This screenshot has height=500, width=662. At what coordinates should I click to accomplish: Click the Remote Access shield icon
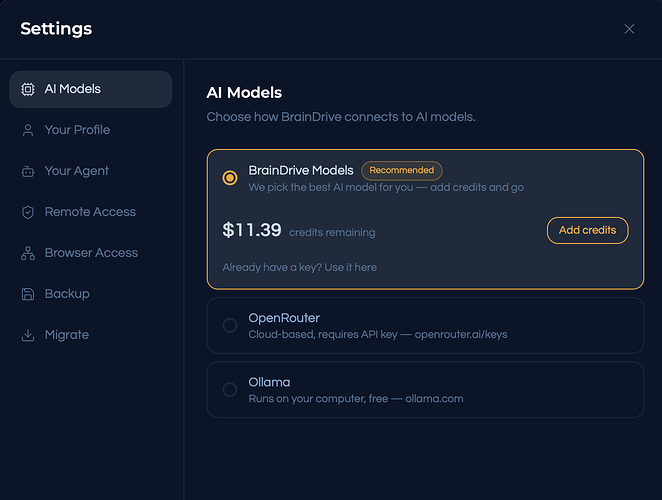point(28,212)
